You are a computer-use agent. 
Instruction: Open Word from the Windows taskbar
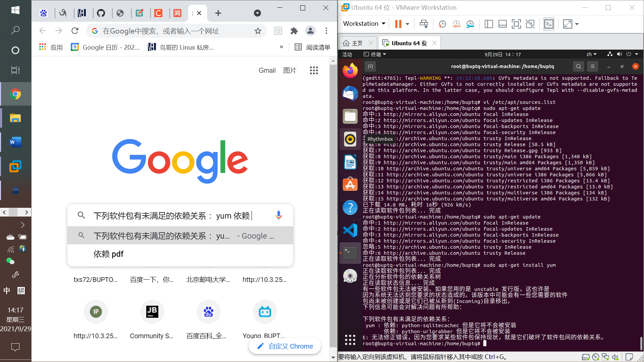15,142
